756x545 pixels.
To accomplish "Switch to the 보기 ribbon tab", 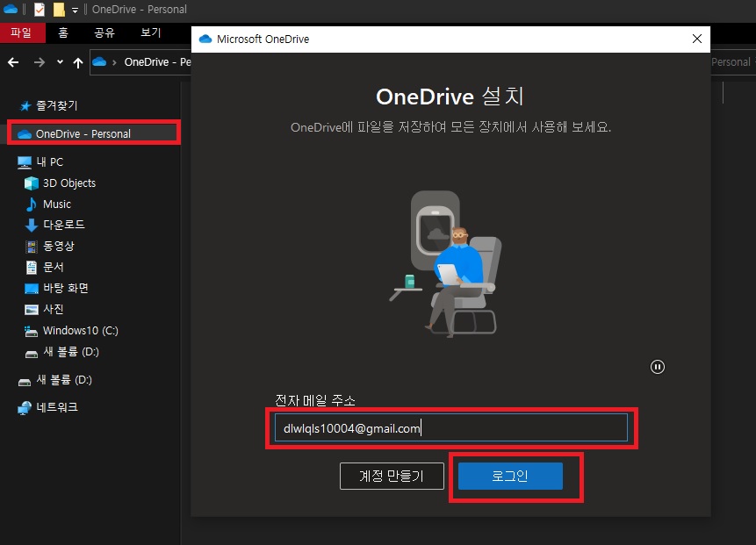I will (151, 32).
